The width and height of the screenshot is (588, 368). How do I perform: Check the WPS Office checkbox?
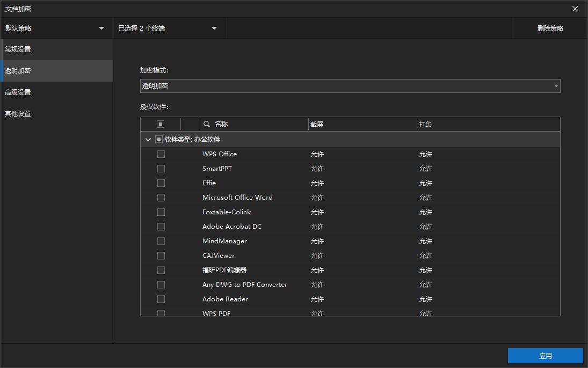click(x=161, y=154)
